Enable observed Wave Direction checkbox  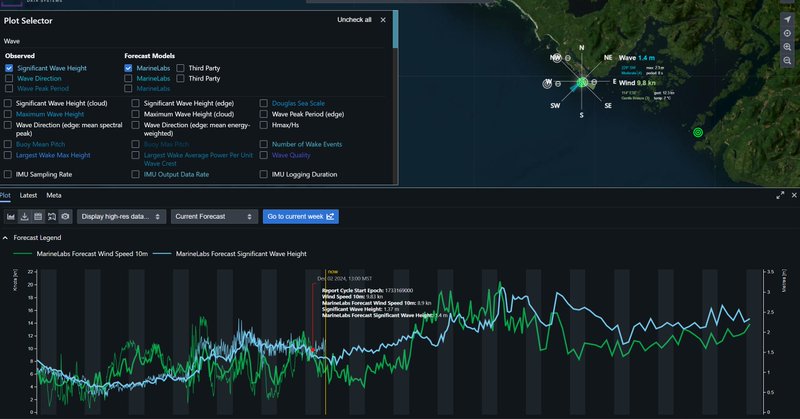click(9, 79)
